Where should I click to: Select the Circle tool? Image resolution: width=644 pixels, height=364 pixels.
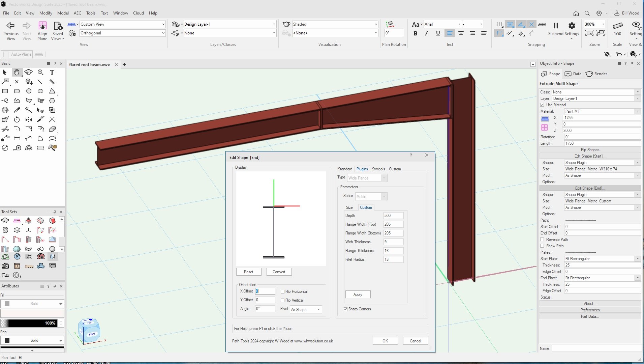[29, 91]
